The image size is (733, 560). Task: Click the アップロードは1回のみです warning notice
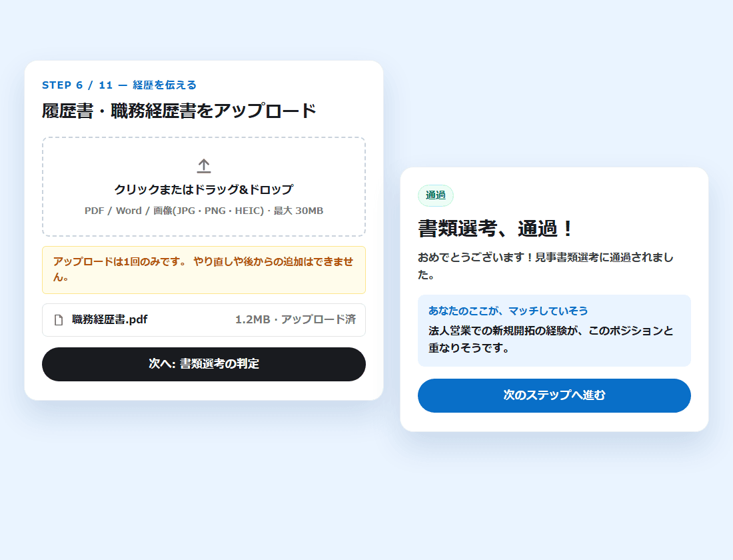[204, 270]
